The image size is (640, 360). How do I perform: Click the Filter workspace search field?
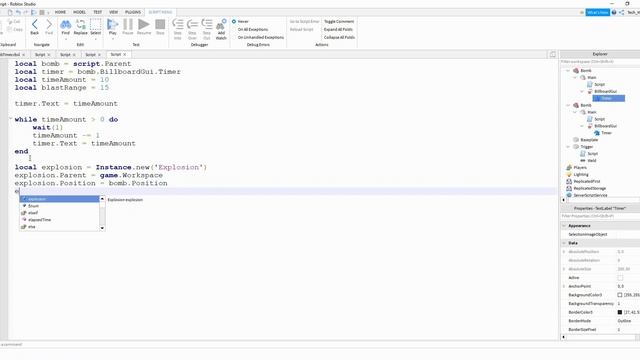[x=600, y=62]
